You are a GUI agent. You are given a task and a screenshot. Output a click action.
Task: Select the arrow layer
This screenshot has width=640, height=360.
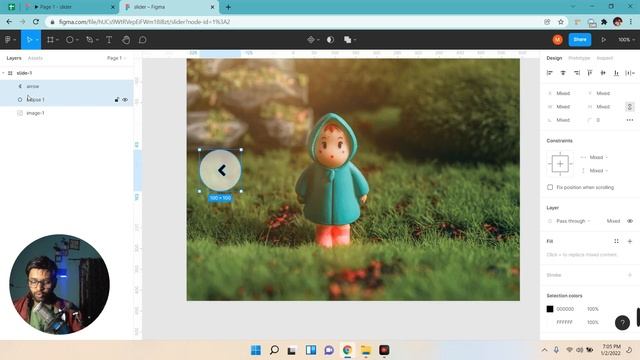[x=67, y=86]
